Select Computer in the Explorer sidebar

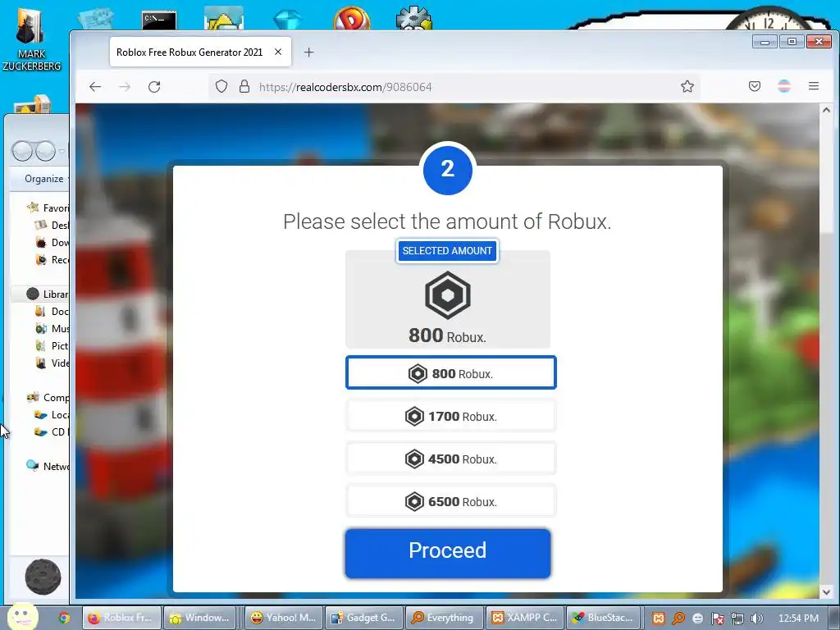47,398
